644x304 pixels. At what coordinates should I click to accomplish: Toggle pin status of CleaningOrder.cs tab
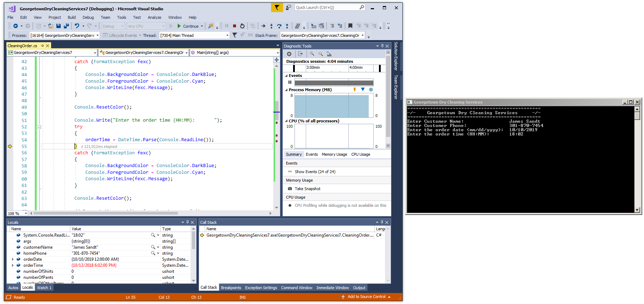click(x=42, y=46)
